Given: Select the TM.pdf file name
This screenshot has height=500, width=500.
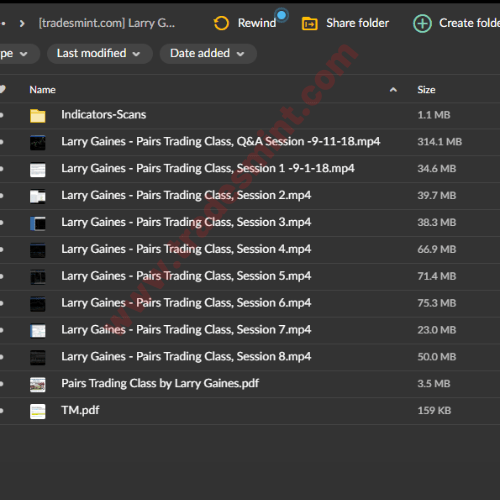Looking at the screenshot, I should [80, 410].
